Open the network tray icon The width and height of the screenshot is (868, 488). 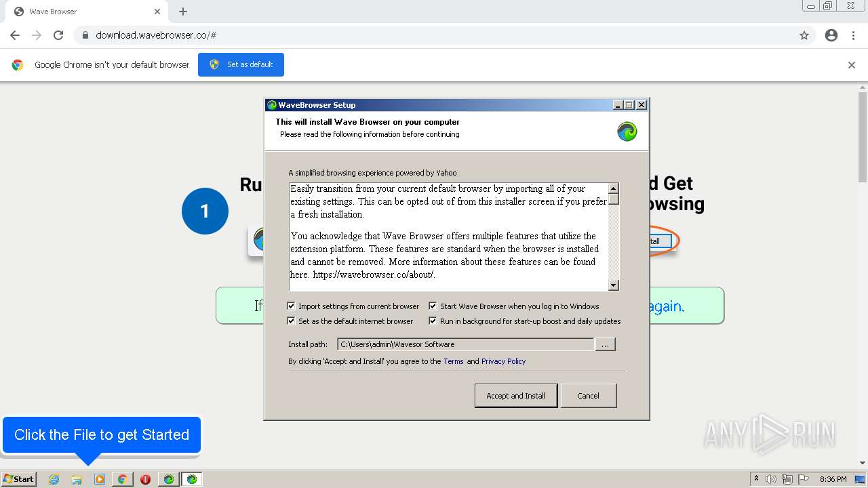pos(787,479)
